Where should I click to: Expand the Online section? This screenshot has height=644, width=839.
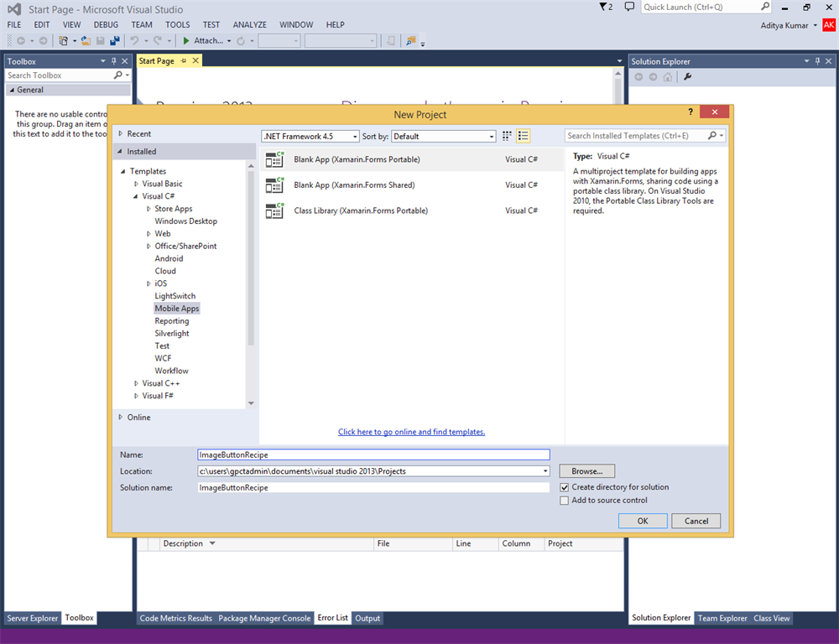pyautogui.click(x=121, y=418)
